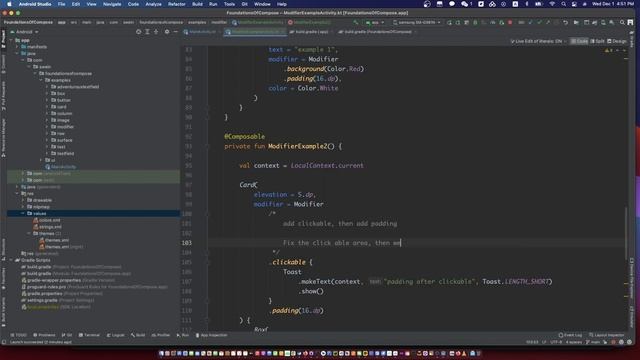640x360 pixels.
Task: Expand the drawable folder
Action: [23, 200]
